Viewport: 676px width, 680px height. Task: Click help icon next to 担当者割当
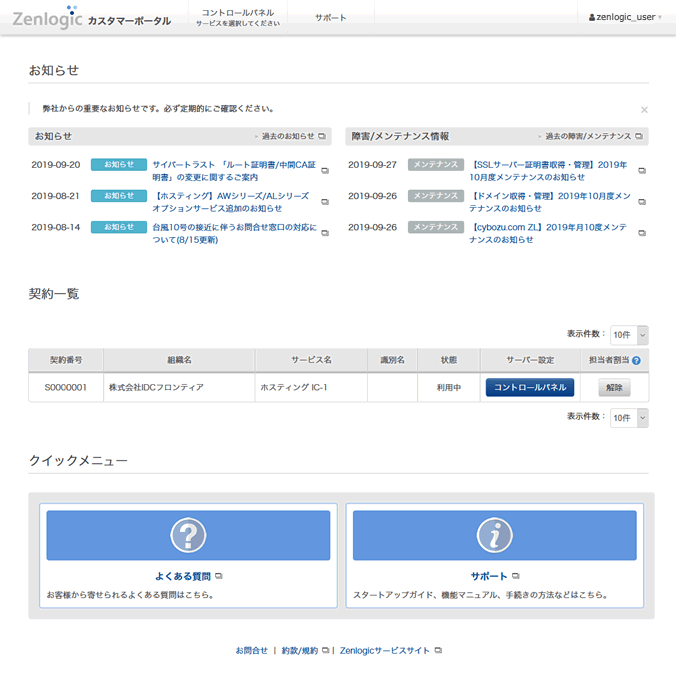[637, 360]
